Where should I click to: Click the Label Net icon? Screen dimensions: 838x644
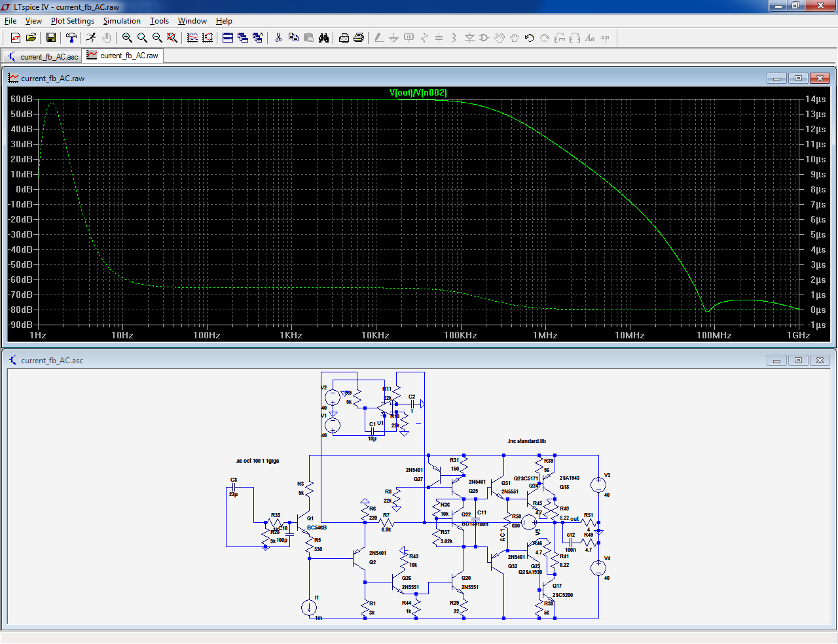coord(409,38)
